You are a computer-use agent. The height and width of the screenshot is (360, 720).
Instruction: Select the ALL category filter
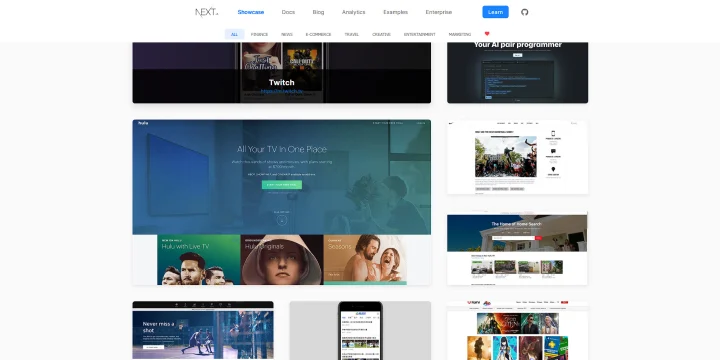coord(235,34)
